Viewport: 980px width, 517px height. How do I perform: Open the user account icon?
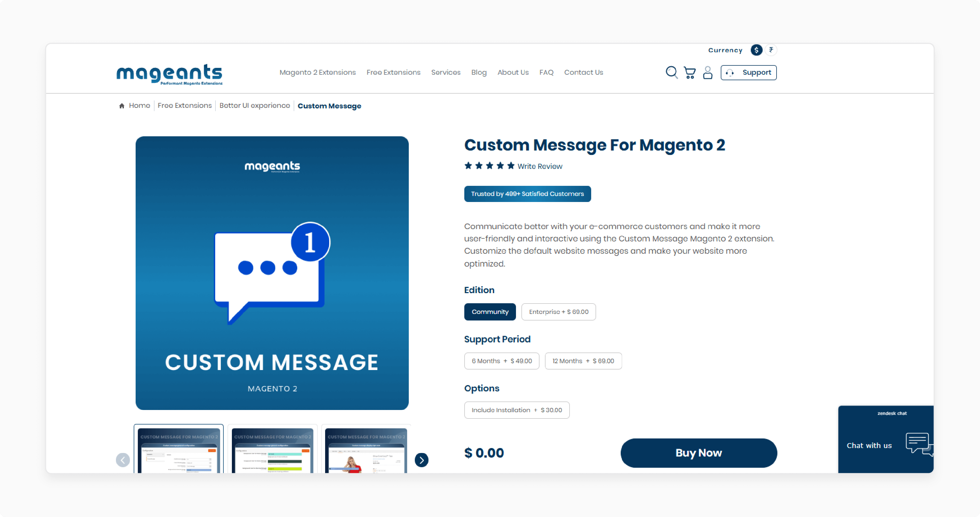pos(708,72)
